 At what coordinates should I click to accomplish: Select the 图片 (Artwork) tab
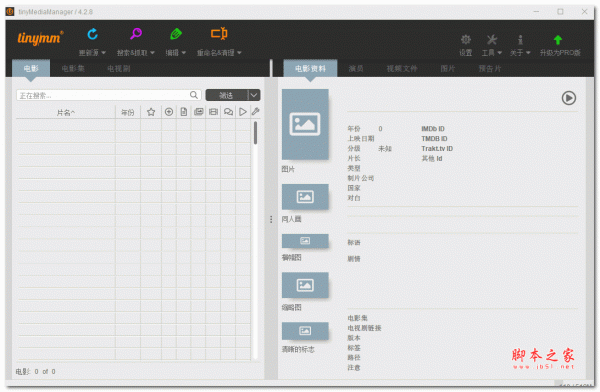(x=448, y=69)
